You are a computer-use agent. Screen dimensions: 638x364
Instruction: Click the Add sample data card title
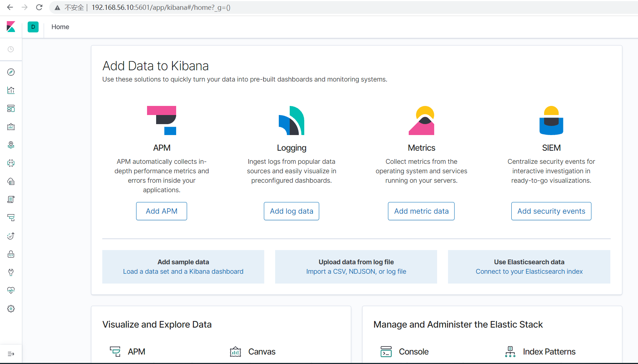click(x=183, y=262)
